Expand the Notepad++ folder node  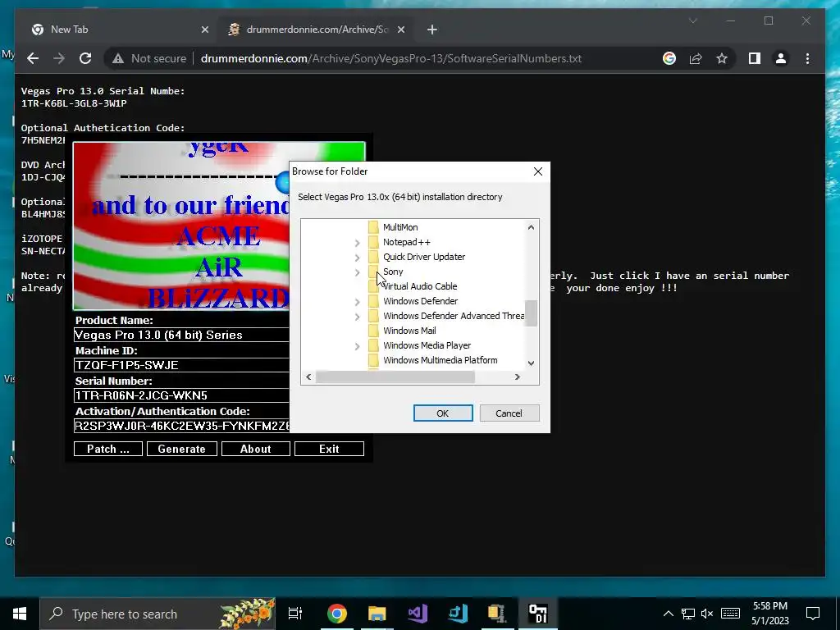click(358, 243)
